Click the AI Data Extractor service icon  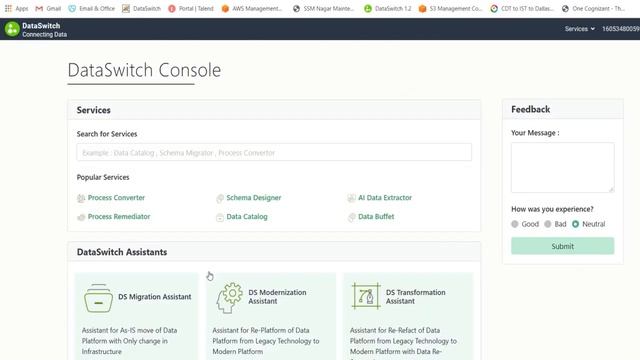(x=351, y=198)
